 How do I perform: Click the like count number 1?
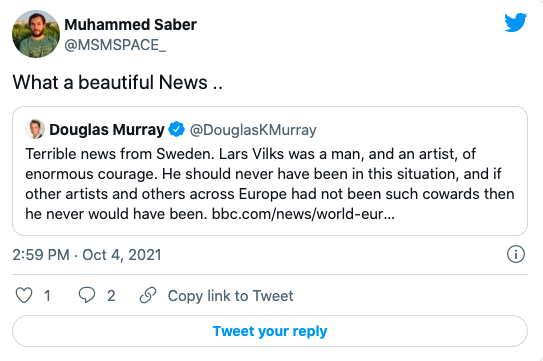click(x=47, y=296)
